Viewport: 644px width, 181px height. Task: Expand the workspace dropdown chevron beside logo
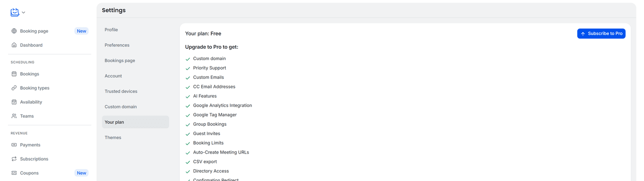(x=24, y=13)
